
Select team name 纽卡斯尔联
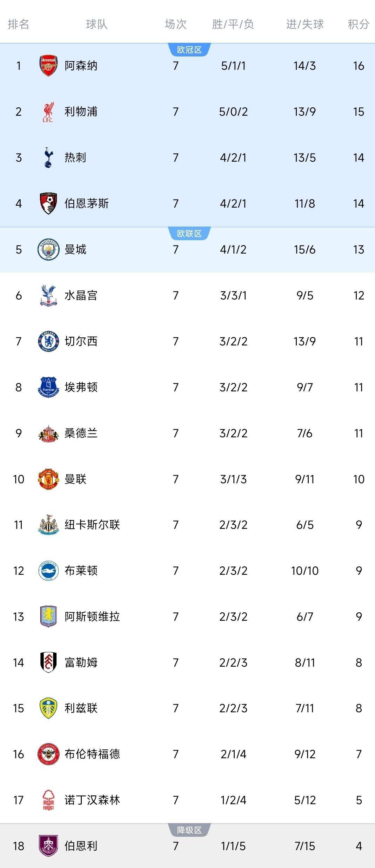(x=92, y=525)
